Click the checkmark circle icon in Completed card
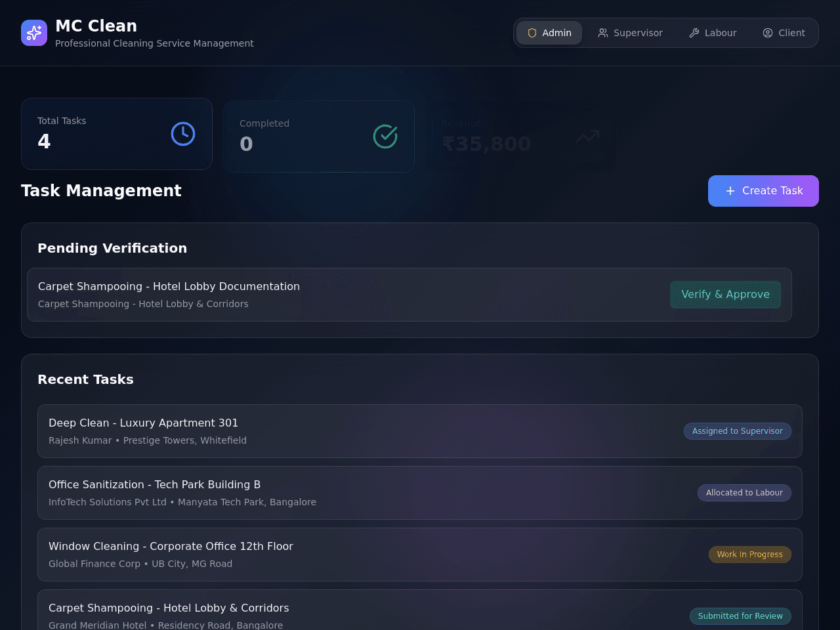The width and height of the screenshot is (840, 630). click(x=385, y=136)
